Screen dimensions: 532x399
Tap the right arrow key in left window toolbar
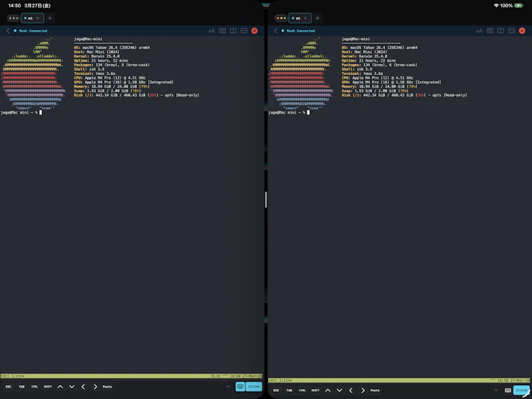pyautogui.click(x=95, y=387)
